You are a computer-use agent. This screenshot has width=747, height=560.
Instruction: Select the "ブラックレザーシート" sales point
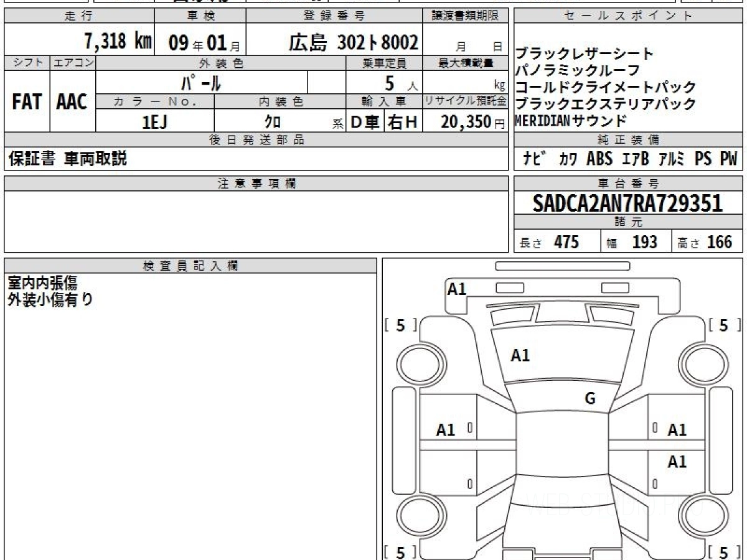(x=585, y=54)
